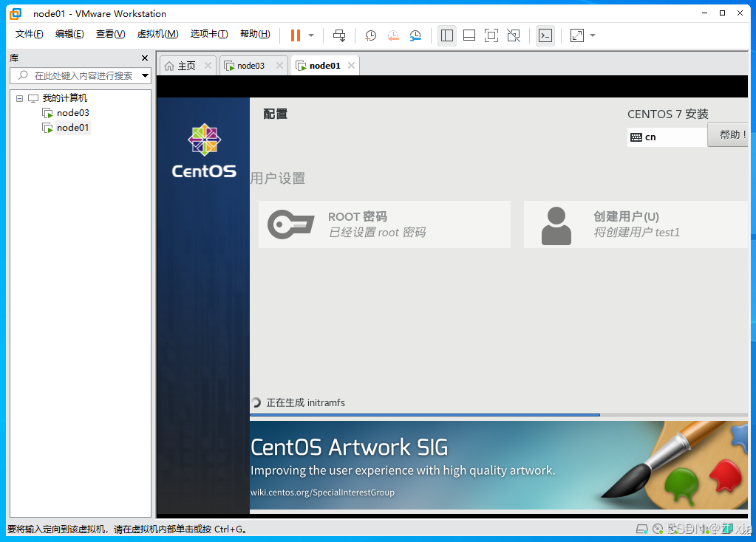Open the 创建用户(U) setting
This screenshot has width=756, height=542.
[636, 224]
